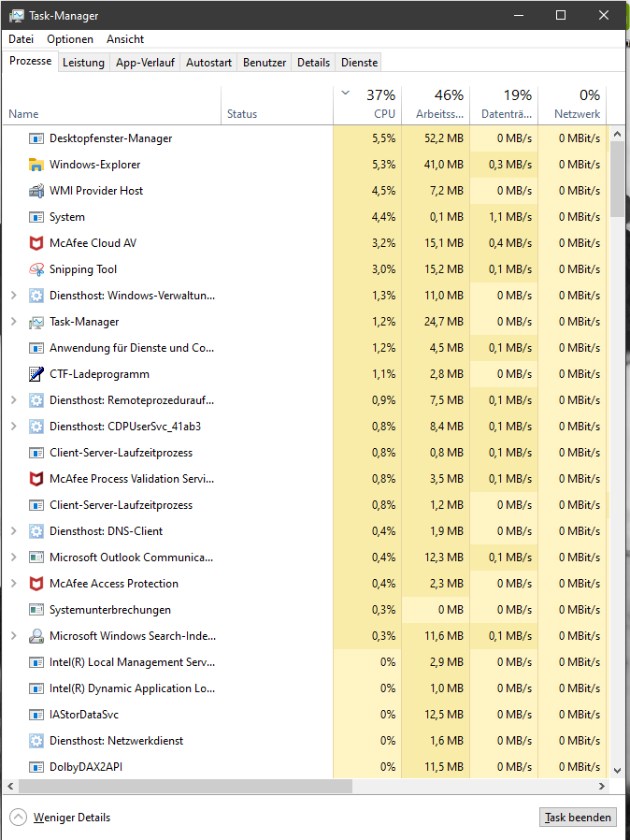Sort by the Status column header
Image resolution: width=630 pixels, height=840 pixels.
tap(277, 106)
